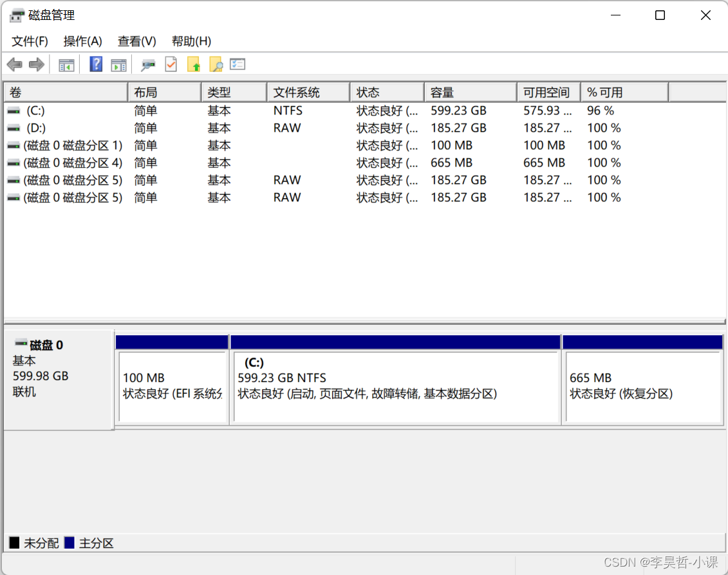Sort by the 类型 column header

pos(234,93)
